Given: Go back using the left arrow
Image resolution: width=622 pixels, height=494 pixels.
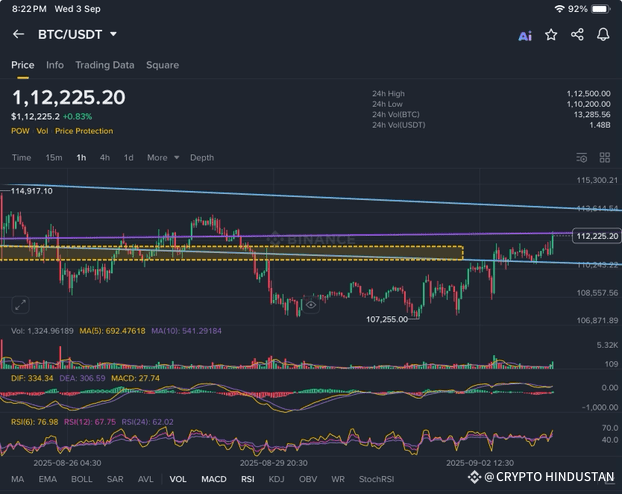Looking at the screenshot, I should (x=18, y=34).
